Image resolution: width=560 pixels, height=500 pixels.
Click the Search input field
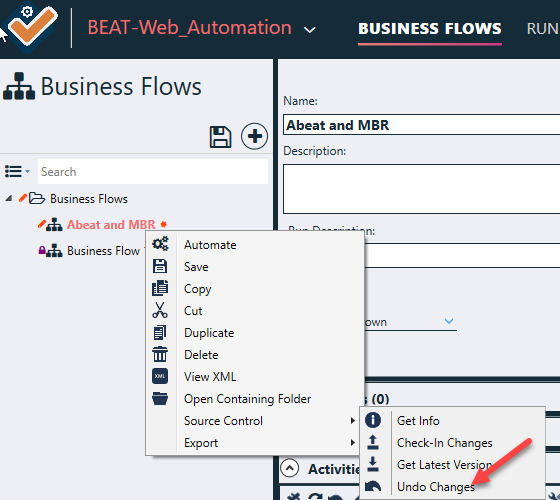coord(153,172)
